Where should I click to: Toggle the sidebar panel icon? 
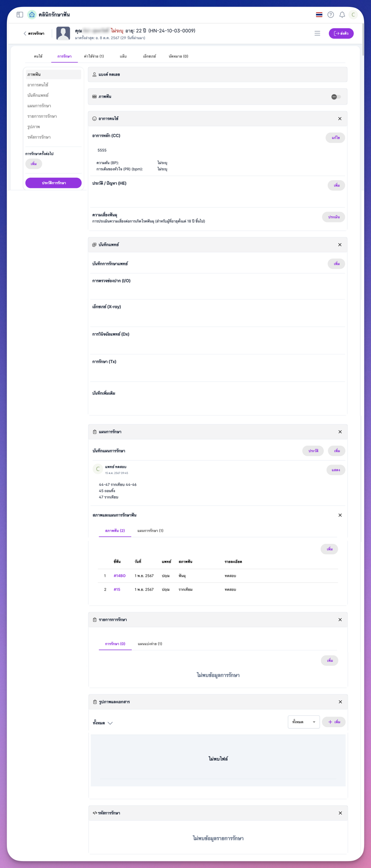click(x=20, y=14)
